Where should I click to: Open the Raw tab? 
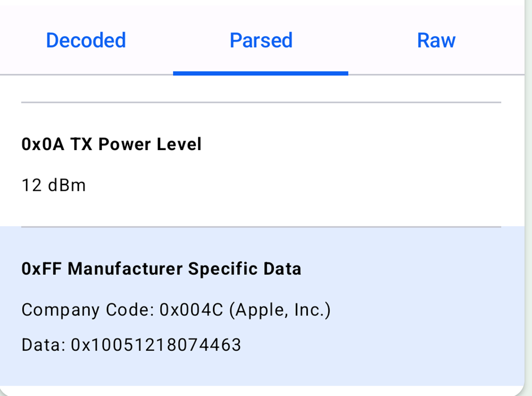point(436,40)
